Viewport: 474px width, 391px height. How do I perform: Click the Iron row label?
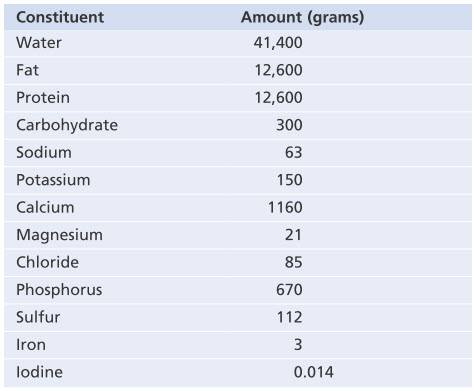pyautogui.click(x=31, y=345)
